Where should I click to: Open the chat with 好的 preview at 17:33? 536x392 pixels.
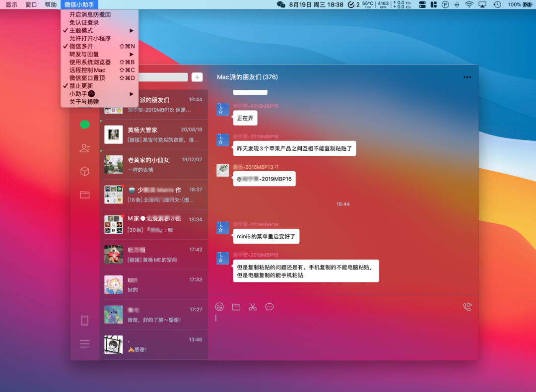pos(154,284)
